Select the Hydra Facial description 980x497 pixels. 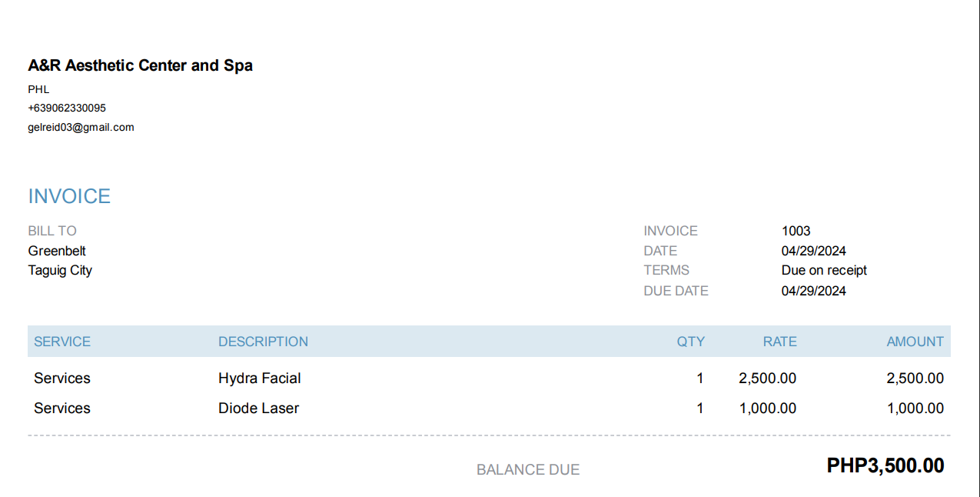(x=259, y=379)
